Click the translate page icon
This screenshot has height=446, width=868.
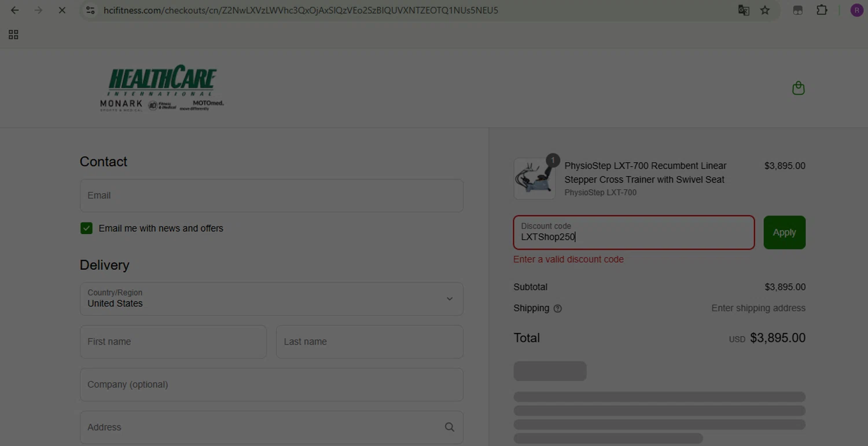click(x=744, y=10)
